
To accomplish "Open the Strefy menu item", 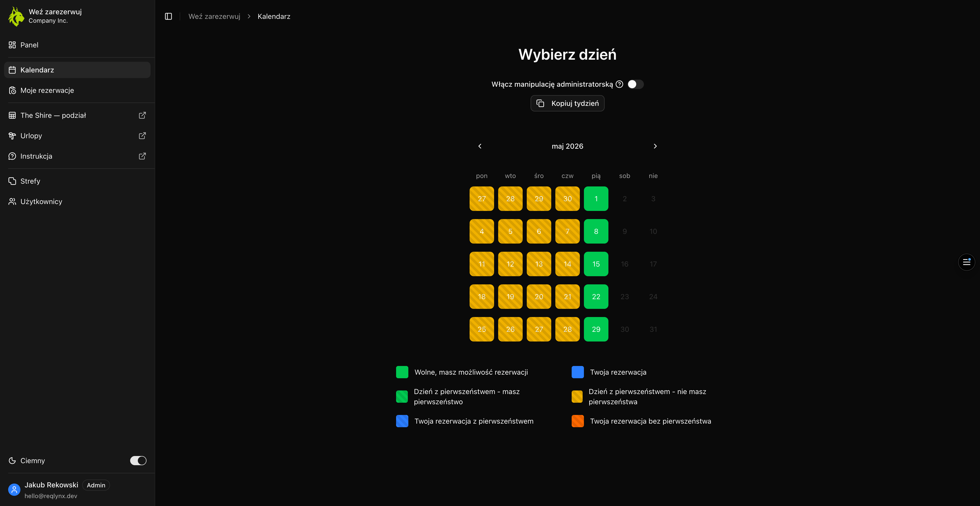I will click(x=77, y=181).
